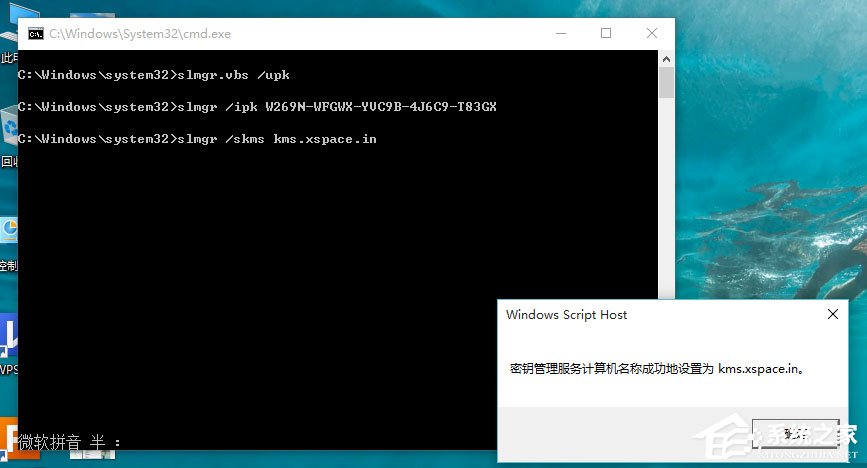Select the Recycle Bin desktop icon
Screen dimensions: 867x468
pyautogui.click(x=8, y=130)
